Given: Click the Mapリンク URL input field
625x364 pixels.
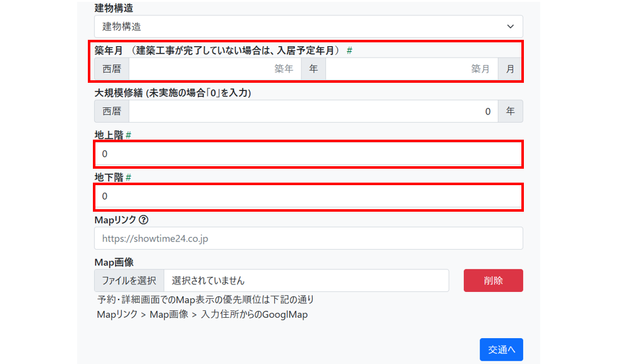Looking at the screenshot, I should click(x=308, y=238).
